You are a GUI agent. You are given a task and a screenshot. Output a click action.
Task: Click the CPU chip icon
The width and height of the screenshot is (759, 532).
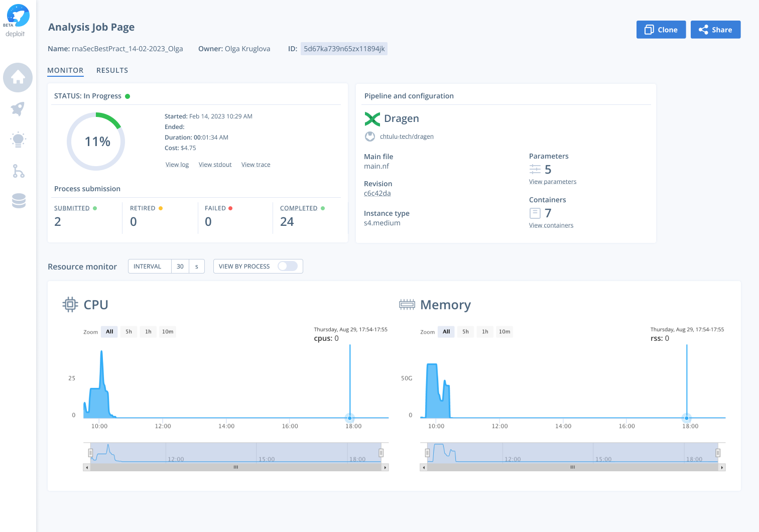tap(70, 305)
